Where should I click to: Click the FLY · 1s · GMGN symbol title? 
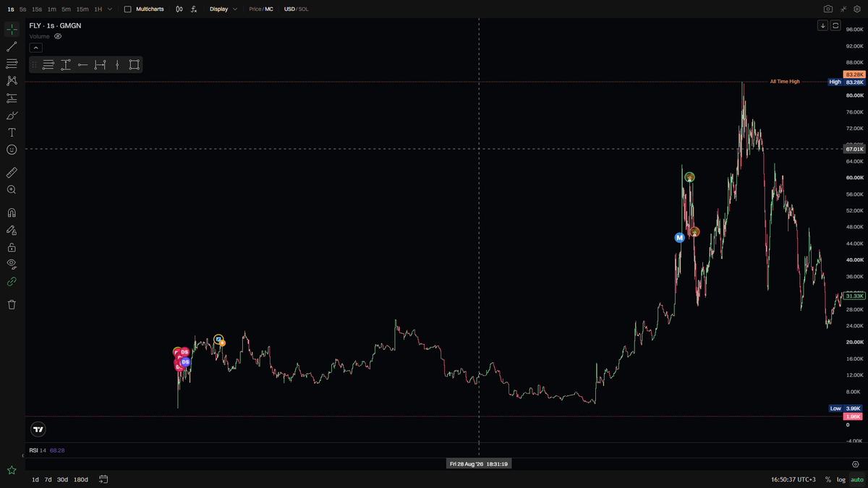55,25
